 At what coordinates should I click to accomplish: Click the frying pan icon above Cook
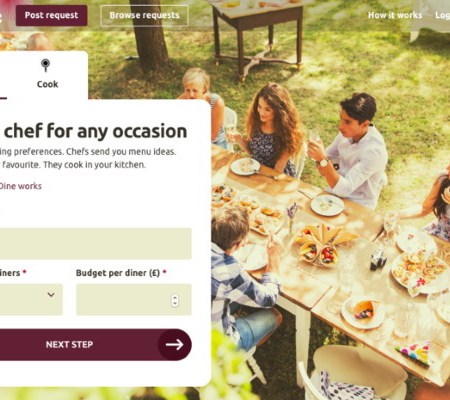pyautogui.click(x=45, y=65)
